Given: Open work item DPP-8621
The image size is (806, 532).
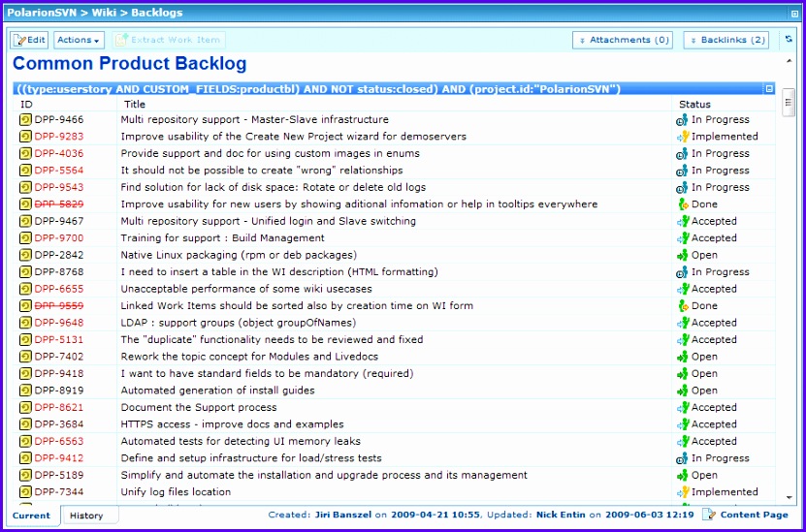Looking at the screenshot, I should coord(59,408).
